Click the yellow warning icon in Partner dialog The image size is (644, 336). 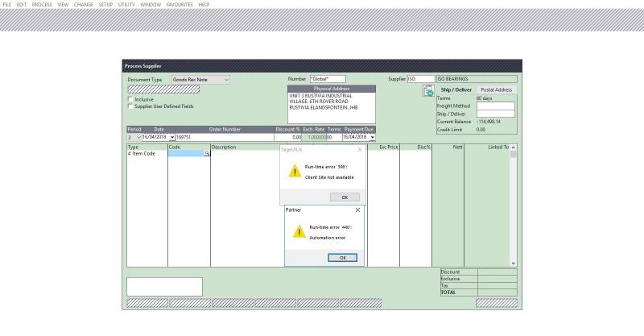[x=299, y=232]
